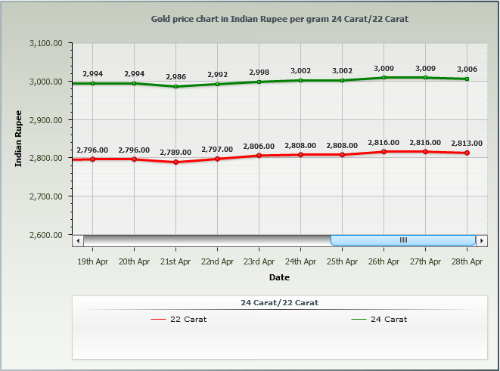
Task: Click the Indian Rupee axis title
Action: click(x=18, y=139)
